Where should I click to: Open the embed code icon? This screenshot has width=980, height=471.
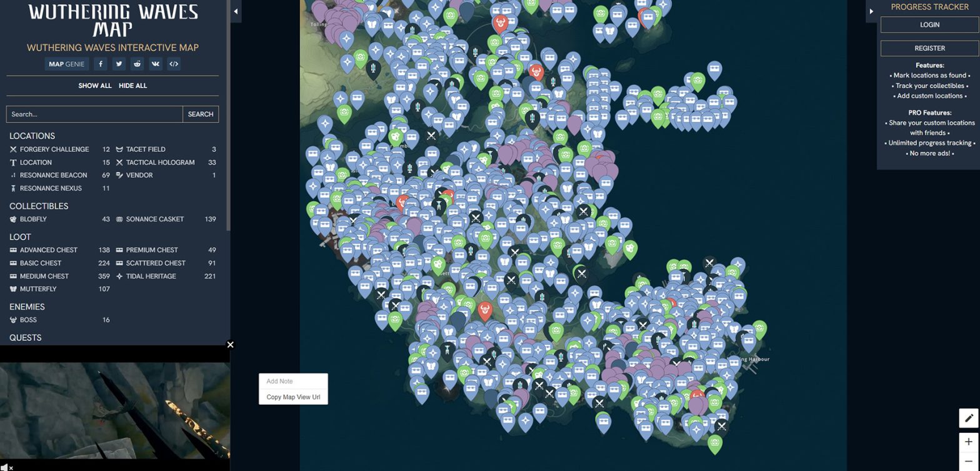pos(174,64)
